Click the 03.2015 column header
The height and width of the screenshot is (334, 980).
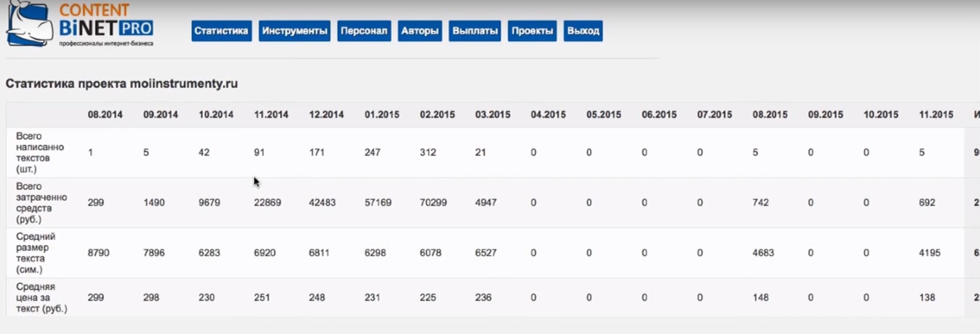(x=493, y=115)
